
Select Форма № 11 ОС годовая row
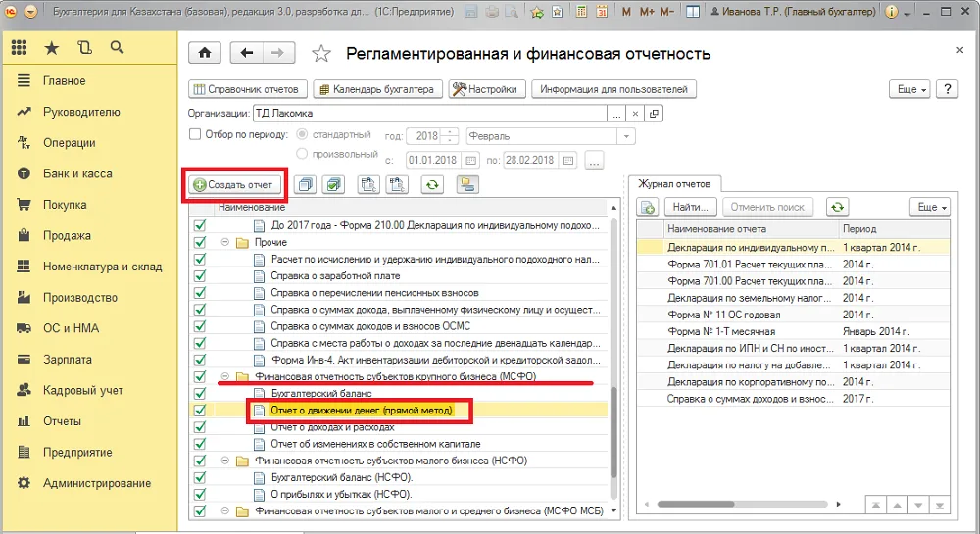(x=793, y=315)
